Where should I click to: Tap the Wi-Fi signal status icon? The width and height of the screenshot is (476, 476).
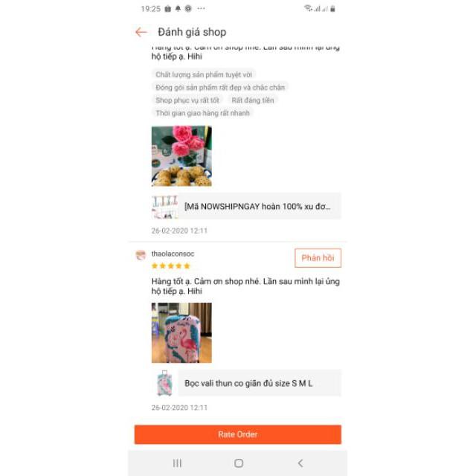[308, 8]
